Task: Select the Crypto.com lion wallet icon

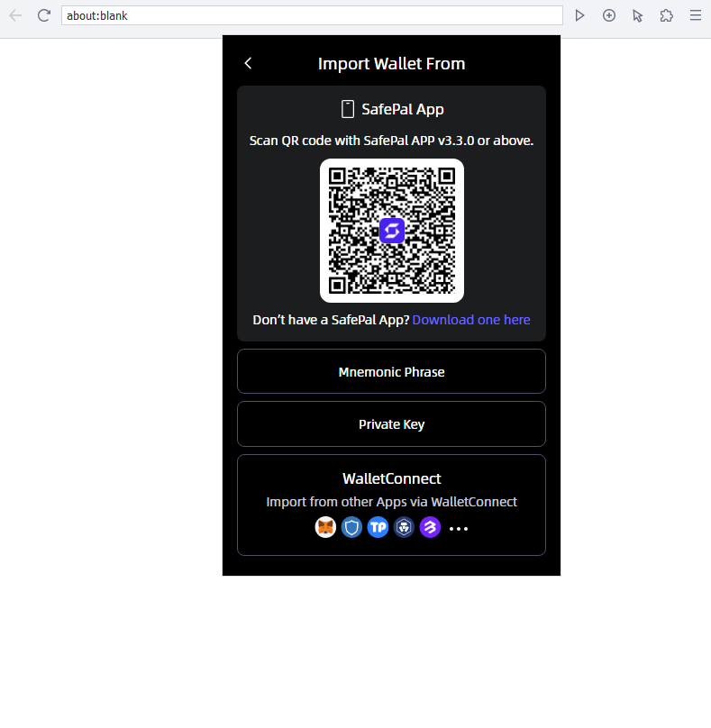Action: [404, 528]
